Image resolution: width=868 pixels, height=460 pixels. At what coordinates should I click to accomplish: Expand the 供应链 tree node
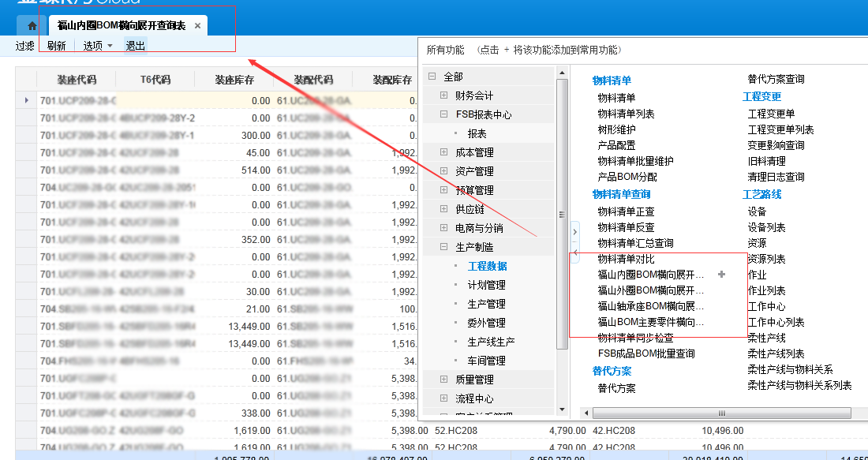pyautogui.click(x=443, y=209)
